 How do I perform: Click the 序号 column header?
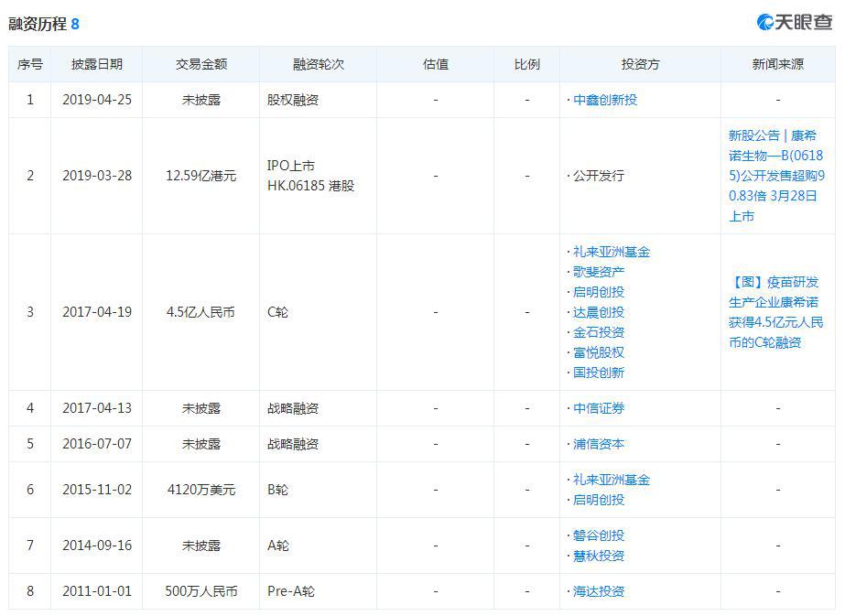point(30,64)
